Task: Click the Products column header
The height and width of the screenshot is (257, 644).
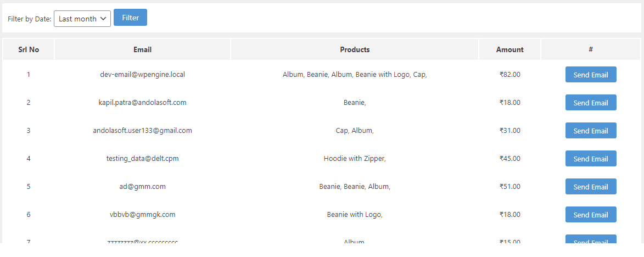Action: pos(355,49)
